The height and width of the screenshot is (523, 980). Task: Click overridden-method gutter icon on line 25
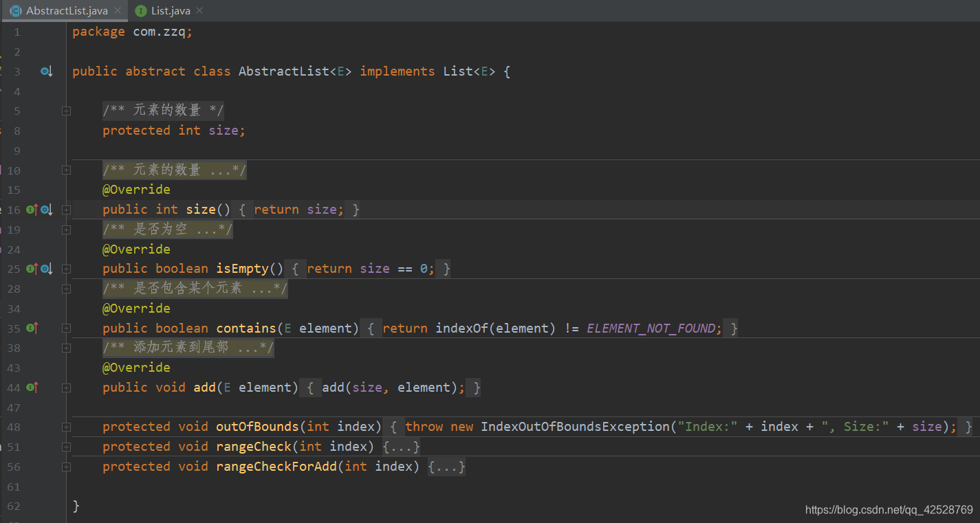(47, 269)
